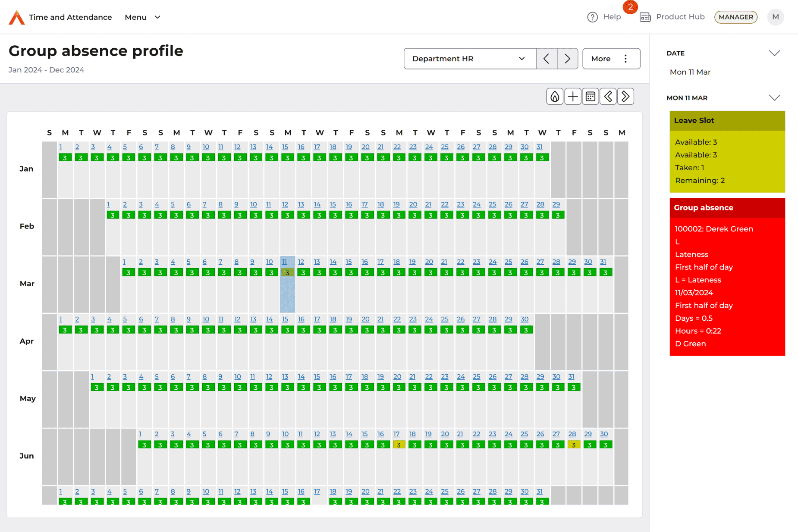Screen dimensions: 798x532
Task: Open the More options menu
Action: point(611,59)
